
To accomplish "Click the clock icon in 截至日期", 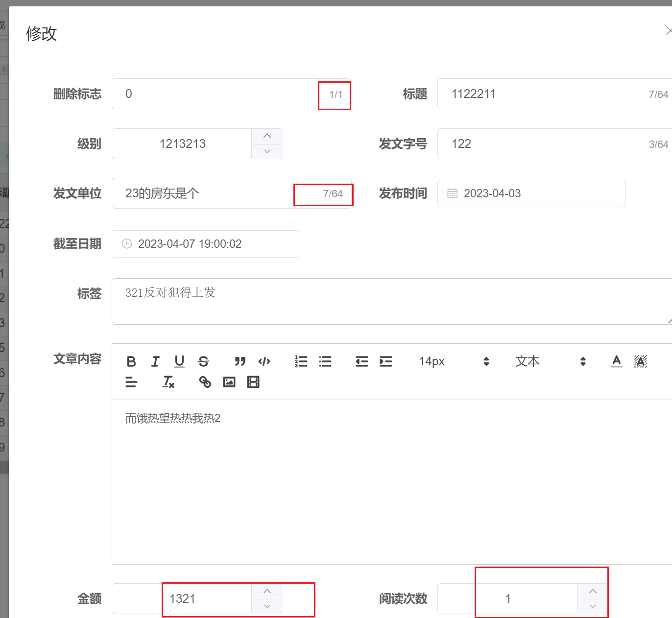I will [x=126, y=244].
